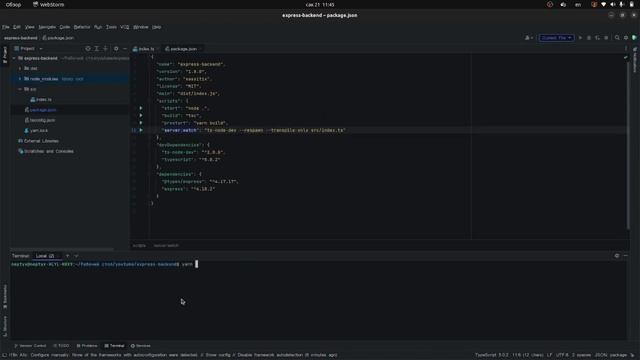Viewport: 640px width, 360px height.
Task: Click Collapse All in Project panel
Action: pos(105,49)
